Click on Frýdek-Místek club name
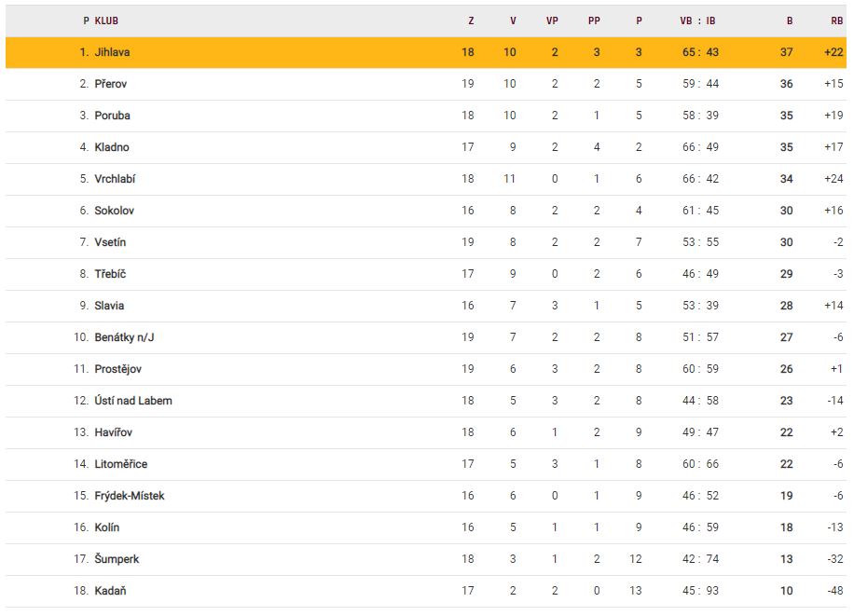The image size is (854, 616). tap(130, 496)
